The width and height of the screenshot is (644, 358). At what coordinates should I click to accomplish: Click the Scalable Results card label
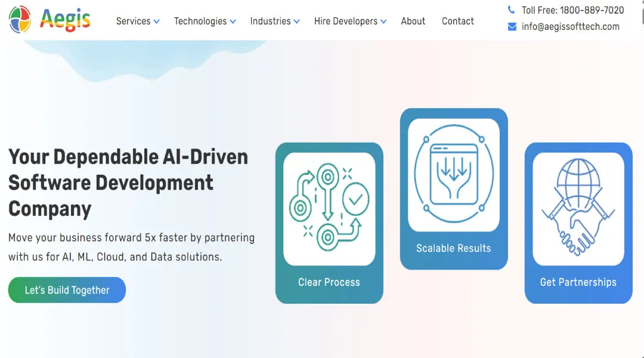click(x=453, y=248)
